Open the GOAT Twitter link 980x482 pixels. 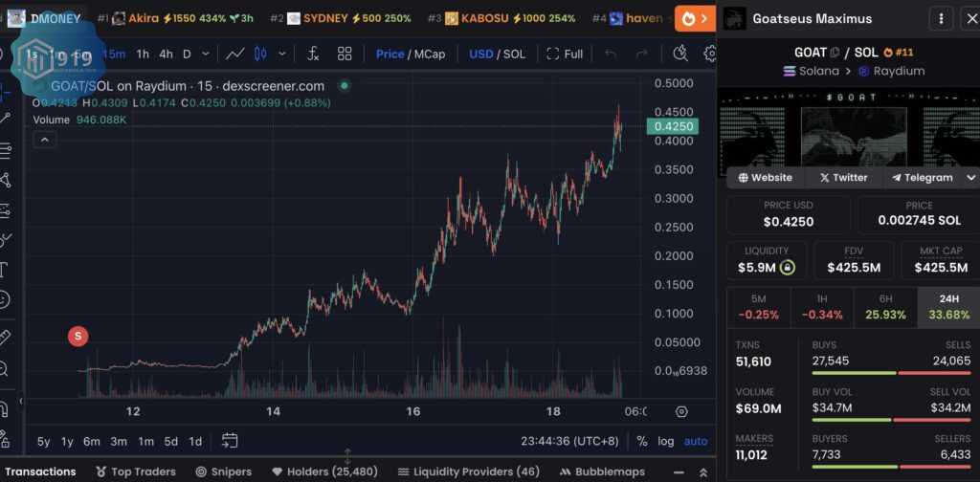click(844, 177)
